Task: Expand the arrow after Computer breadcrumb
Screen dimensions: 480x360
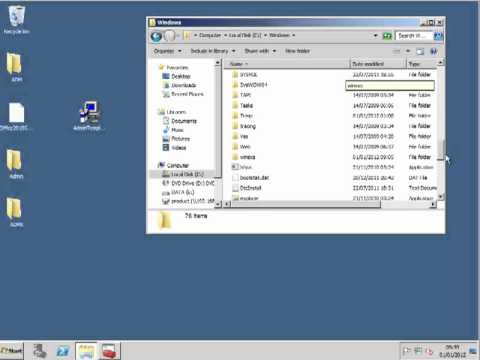Action: [x=226, y=35]
